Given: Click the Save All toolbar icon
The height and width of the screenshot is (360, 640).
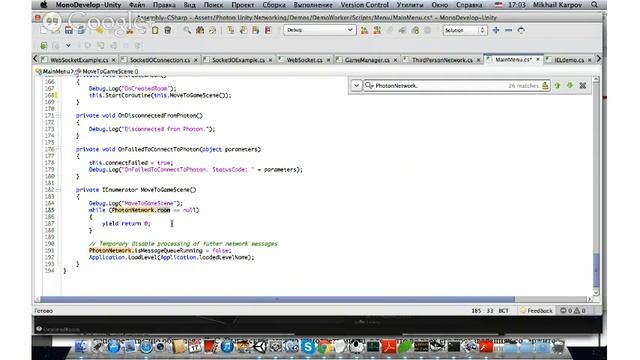Looking at the screenshot, I should (x=81, y=30).
